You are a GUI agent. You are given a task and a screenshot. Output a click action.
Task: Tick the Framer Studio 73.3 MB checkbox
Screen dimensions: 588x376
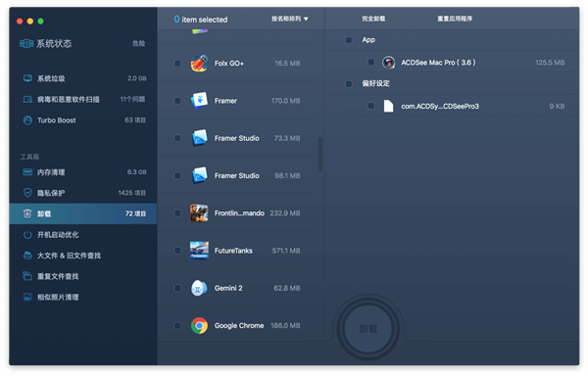coord(177,138)
